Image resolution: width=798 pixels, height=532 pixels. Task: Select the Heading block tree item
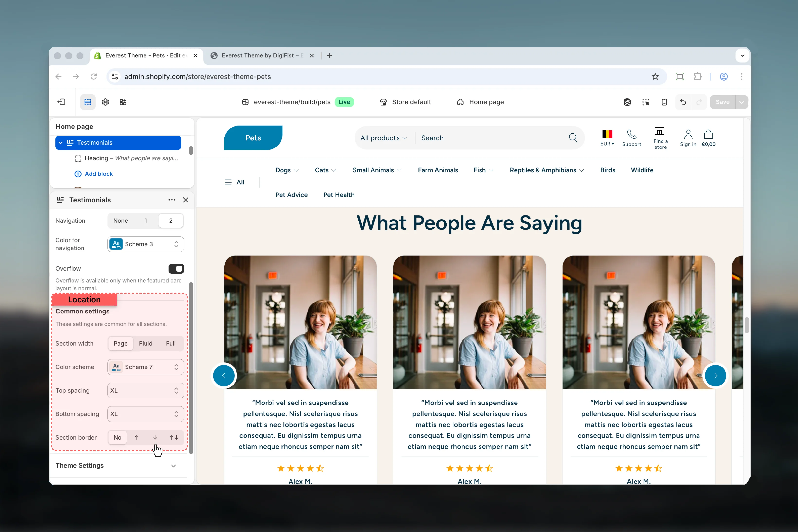(126, 158)
